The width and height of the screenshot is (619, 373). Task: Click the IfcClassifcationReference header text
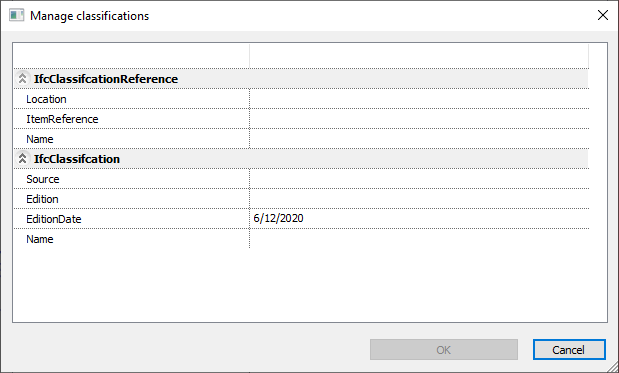coord(106,79)
